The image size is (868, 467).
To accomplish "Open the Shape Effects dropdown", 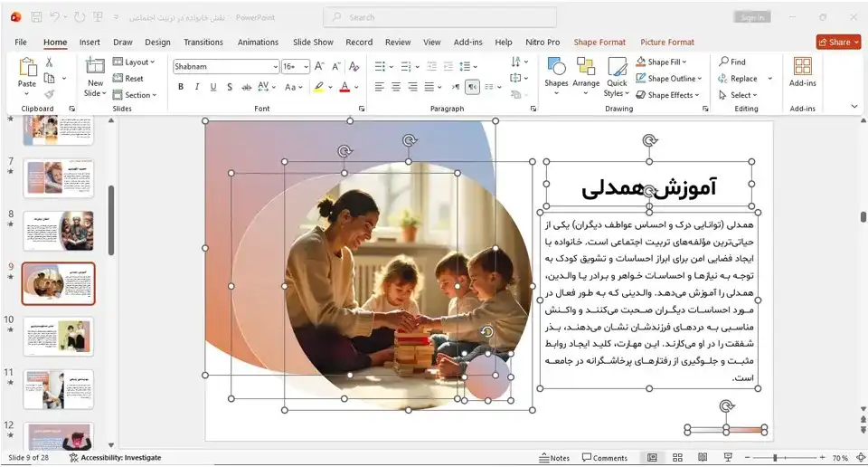I will pos(667,95).
